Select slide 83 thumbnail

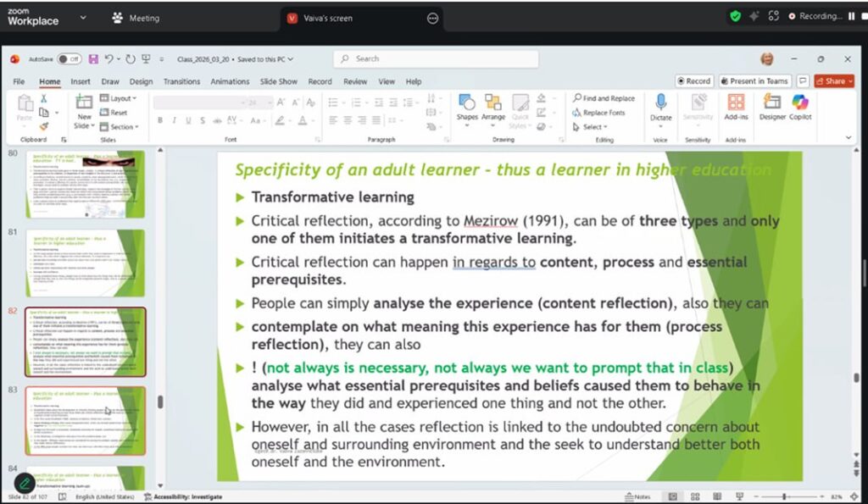click(x=86, y=421)
